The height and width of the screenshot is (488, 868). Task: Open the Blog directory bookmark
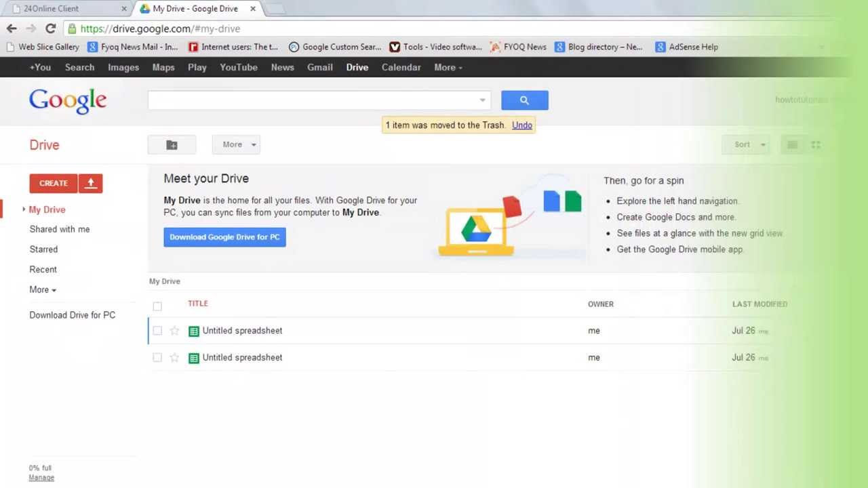pos(599,47)
